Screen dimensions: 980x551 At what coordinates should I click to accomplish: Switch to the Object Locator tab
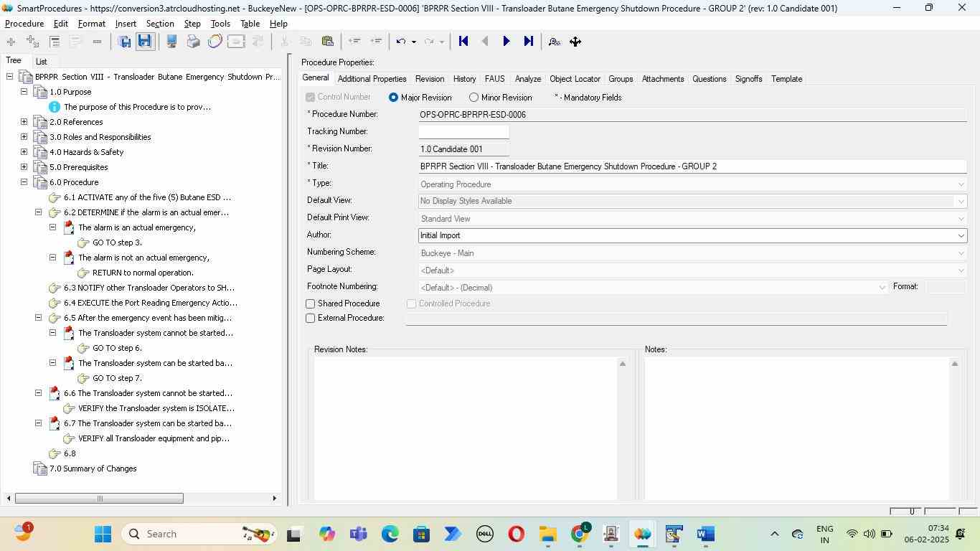[575, 79]
